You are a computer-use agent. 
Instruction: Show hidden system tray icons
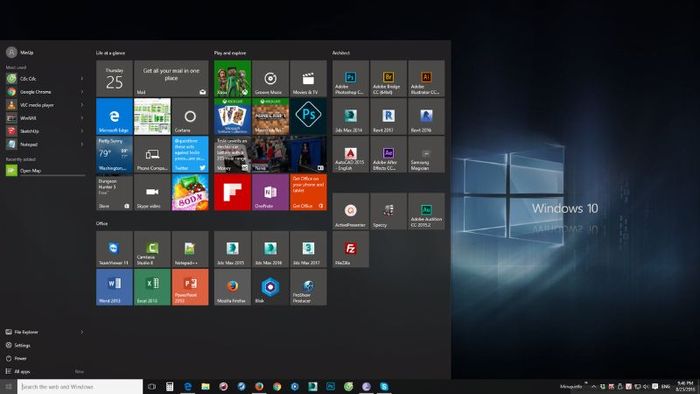594,386
